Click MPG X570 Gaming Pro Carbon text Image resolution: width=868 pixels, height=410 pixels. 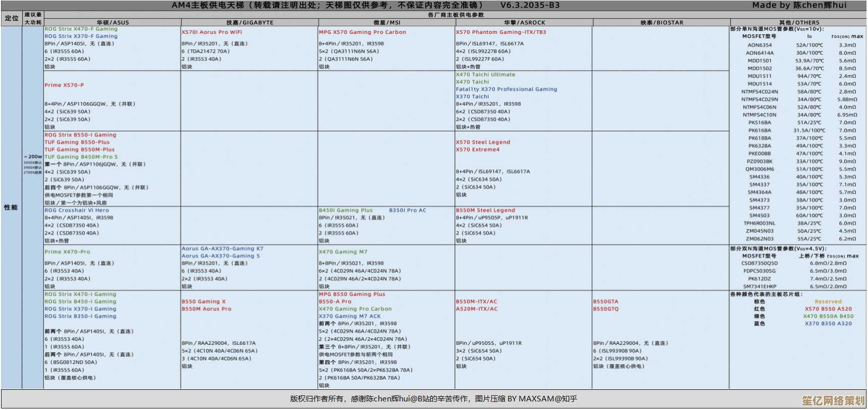click(362, 32)
